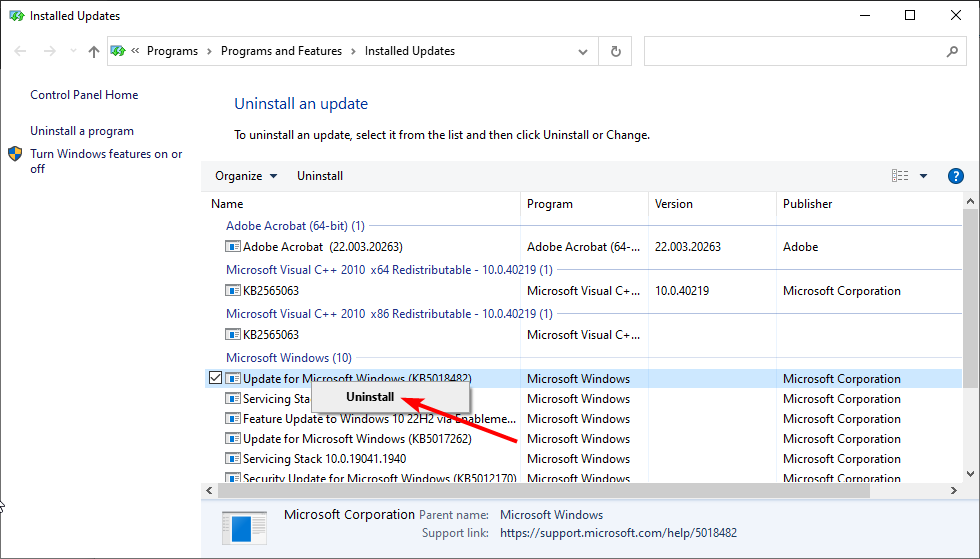Minimize the Installed Updates window

(x=865, y=16)
